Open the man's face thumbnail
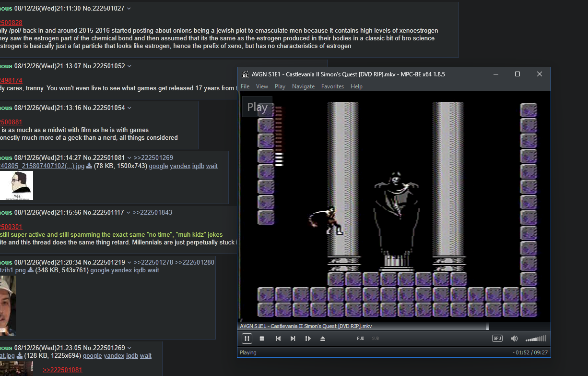588x376 pixels. point(8,305)
